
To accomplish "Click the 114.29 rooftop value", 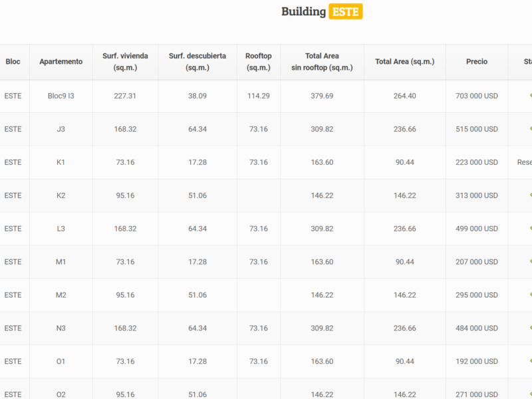I will pyautogui.click(x=259, y=96).
